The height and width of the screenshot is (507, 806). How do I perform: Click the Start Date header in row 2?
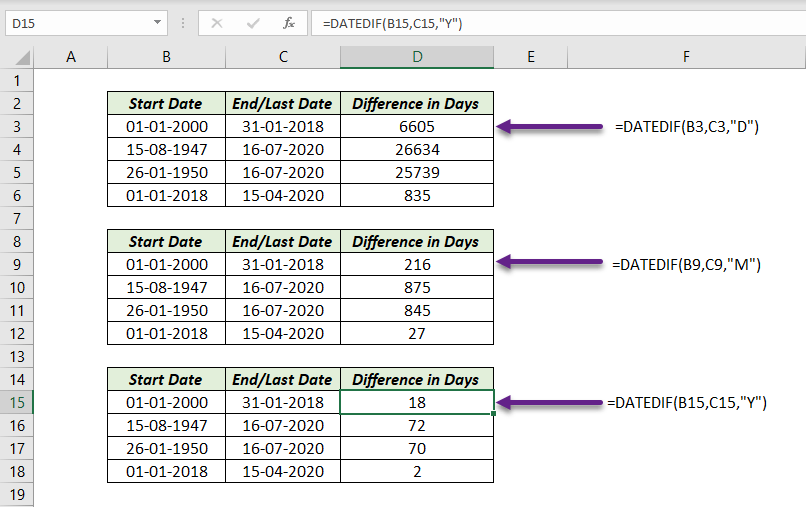166,103
